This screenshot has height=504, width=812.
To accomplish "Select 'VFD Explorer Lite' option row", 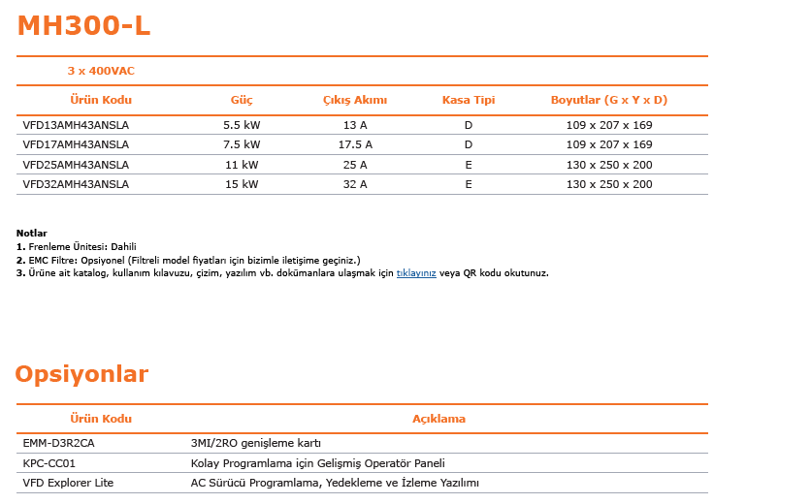I will [68, 483].
